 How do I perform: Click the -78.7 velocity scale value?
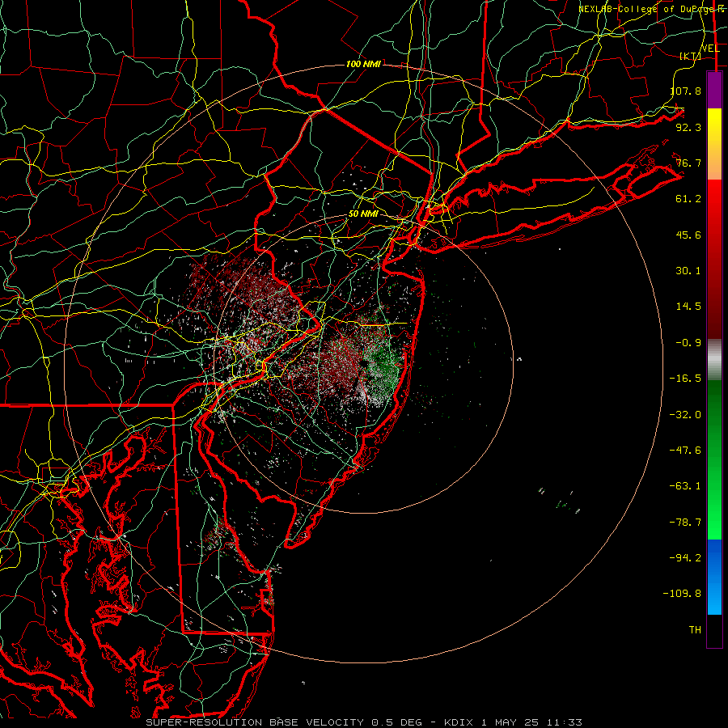685,523
